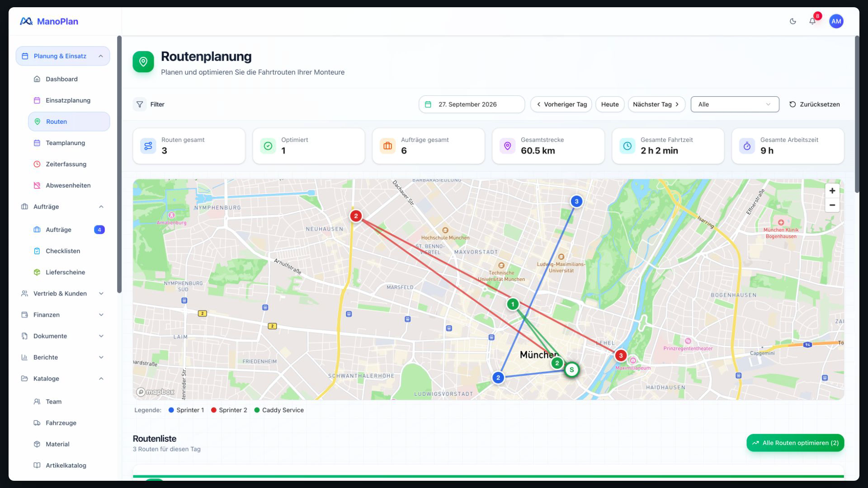This screenshot has height=488, width=868.
Task: Click Zurücksetzen to reset filters
Action: tap(815, 104)
